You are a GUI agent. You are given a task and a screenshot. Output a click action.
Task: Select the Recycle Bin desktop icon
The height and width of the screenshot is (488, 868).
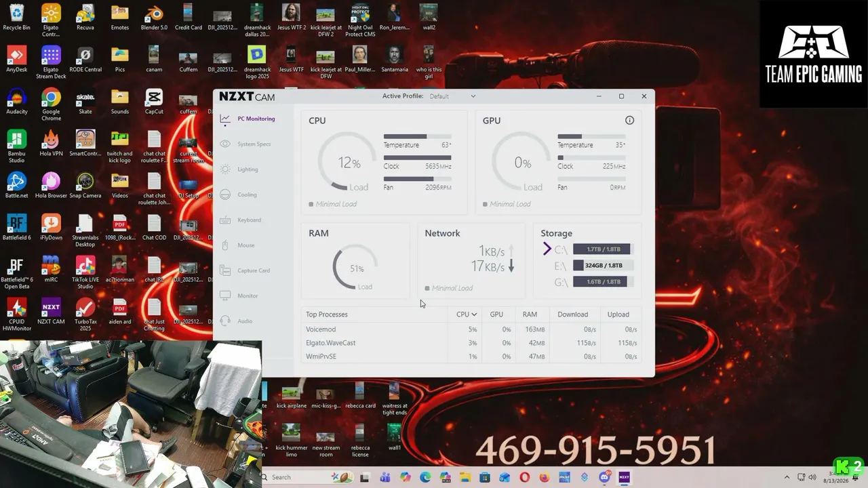16,18
